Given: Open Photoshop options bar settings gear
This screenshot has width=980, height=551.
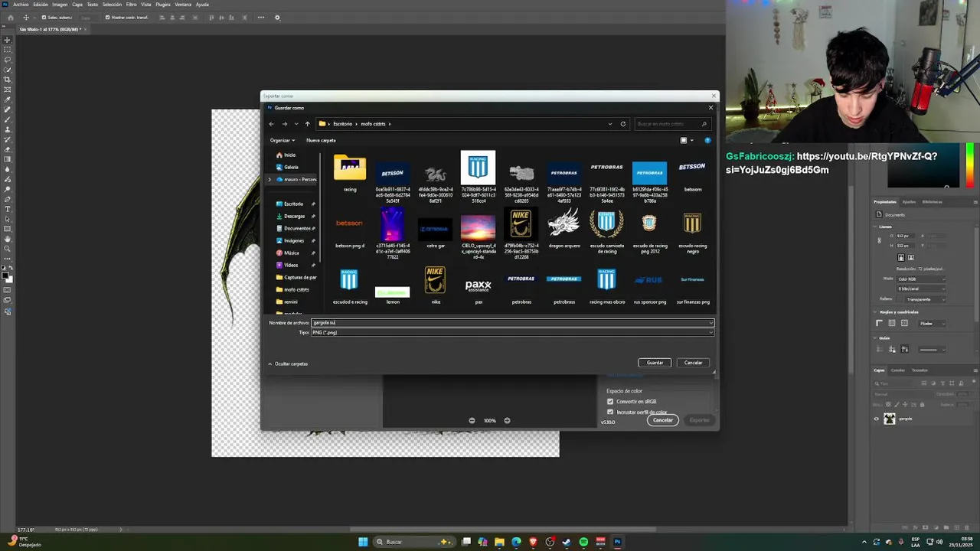Looking at the screenshot, I should (277, 18).
